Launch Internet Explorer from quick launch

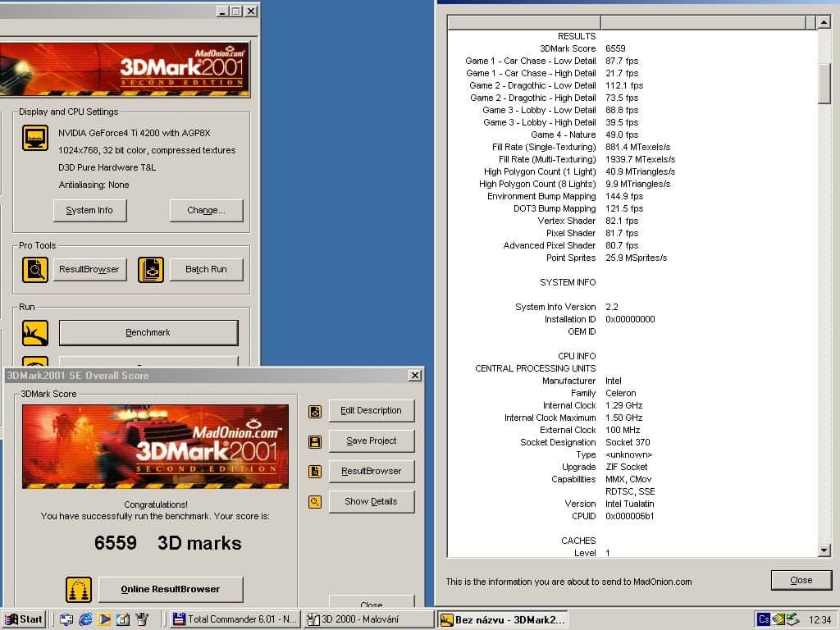pyautogui.click(x=85, y=619)
